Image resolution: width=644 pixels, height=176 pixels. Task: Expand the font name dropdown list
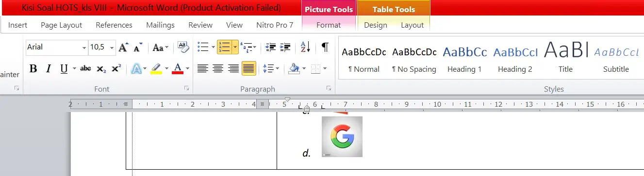[x=84, y=47]
